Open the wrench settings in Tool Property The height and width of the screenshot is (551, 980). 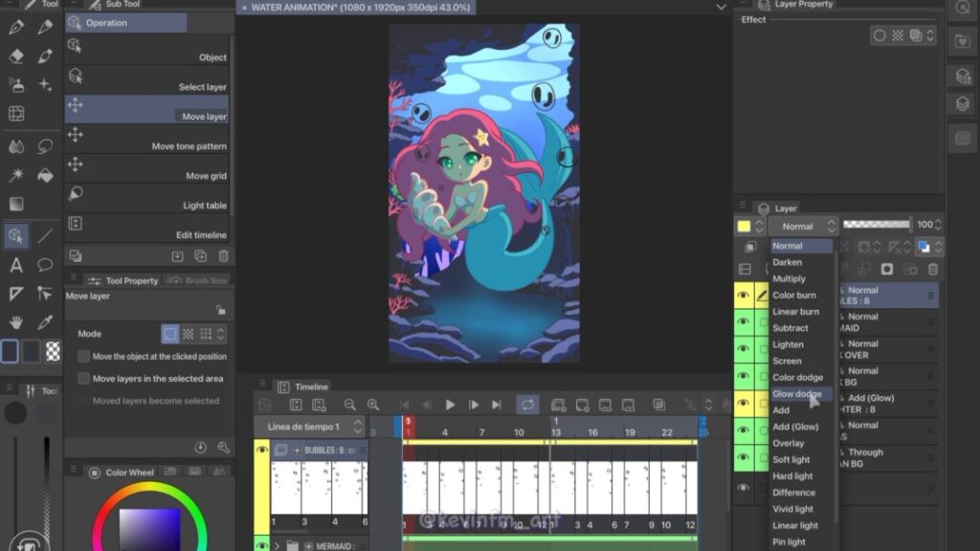[x=223, y=448]
